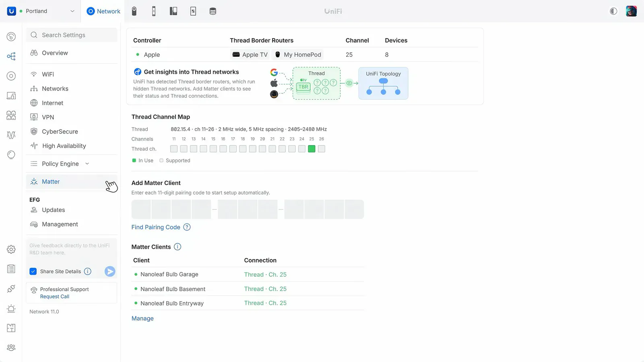Click the Ubiquiti logo at top left
The width and height of the screenshot is (644, 362).
pos(12,11)
